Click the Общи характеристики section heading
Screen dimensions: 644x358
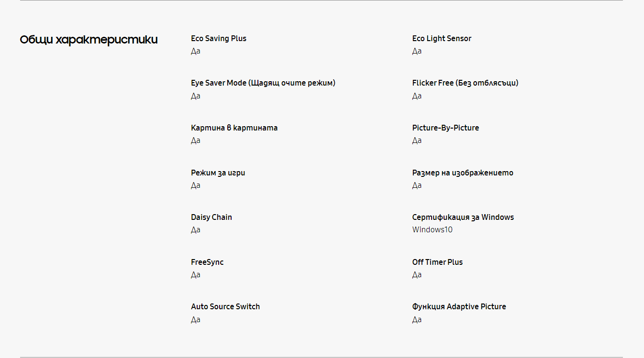89,40
